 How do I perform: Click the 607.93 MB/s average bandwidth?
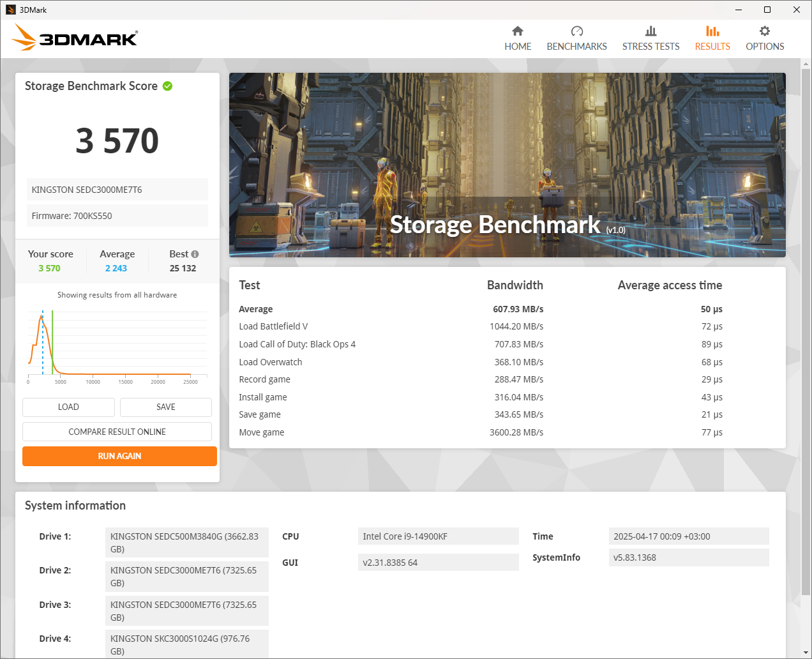click(518, 309)
